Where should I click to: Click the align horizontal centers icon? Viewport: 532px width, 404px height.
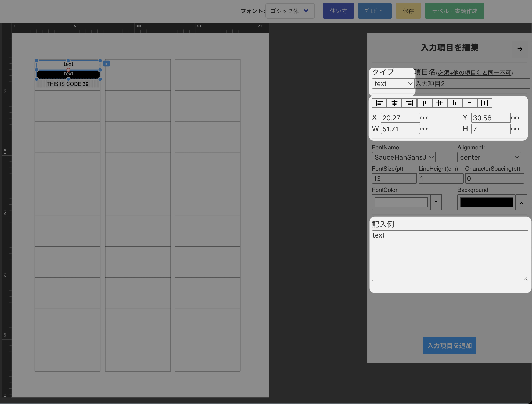394,103
